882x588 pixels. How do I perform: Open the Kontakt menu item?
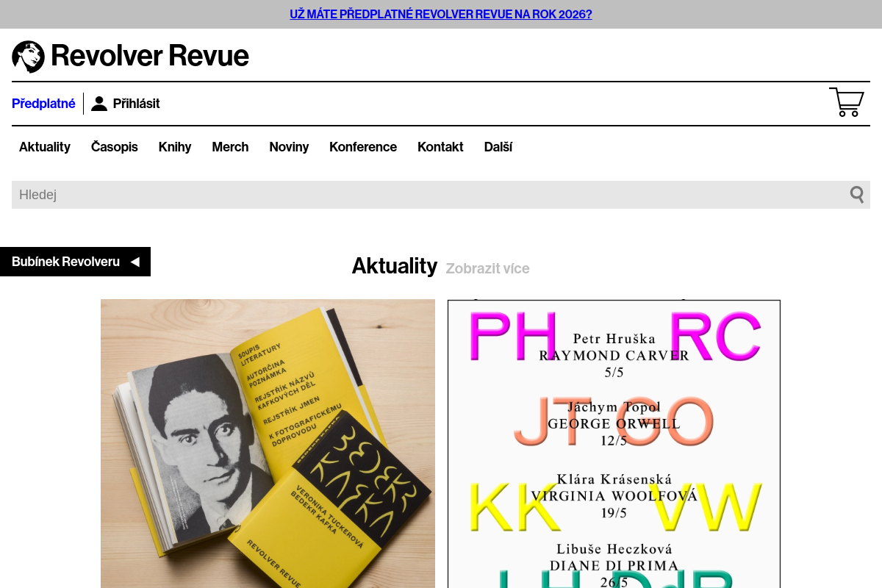click(440, 147)
